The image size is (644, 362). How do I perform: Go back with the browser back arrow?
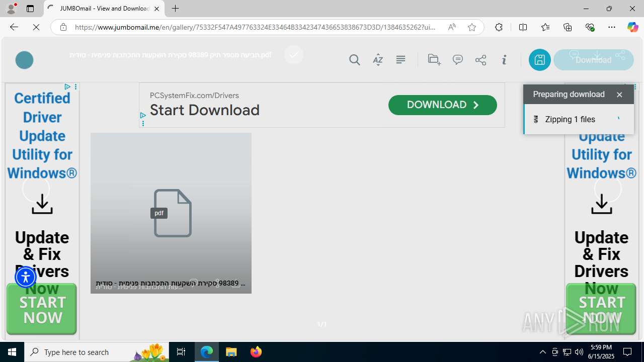(14, 27)
